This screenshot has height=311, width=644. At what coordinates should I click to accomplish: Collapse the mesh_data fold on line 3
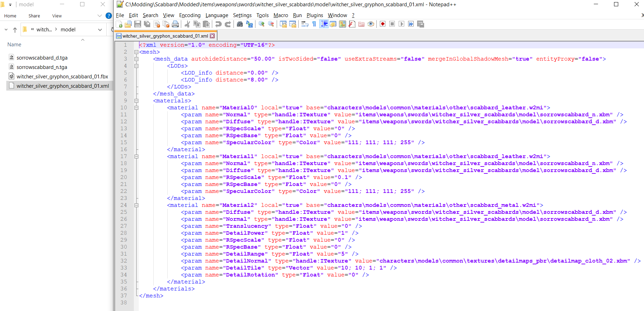coord(137,59)
